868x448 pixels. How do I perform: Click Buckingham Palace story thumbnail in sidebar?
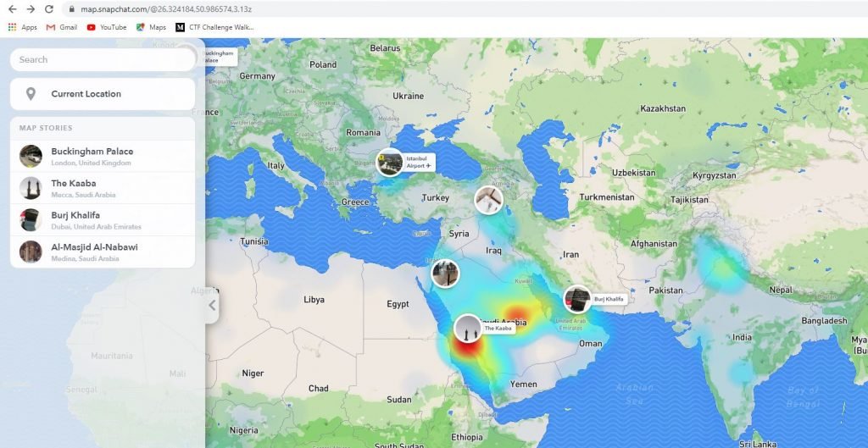[31, 156]
